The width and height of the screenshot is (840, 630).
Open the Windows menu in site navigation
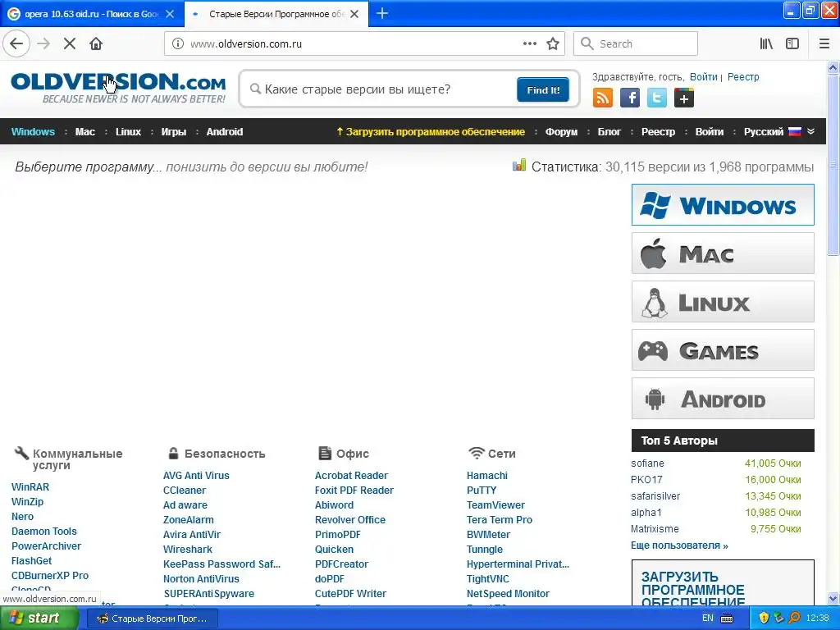[33, 132]
